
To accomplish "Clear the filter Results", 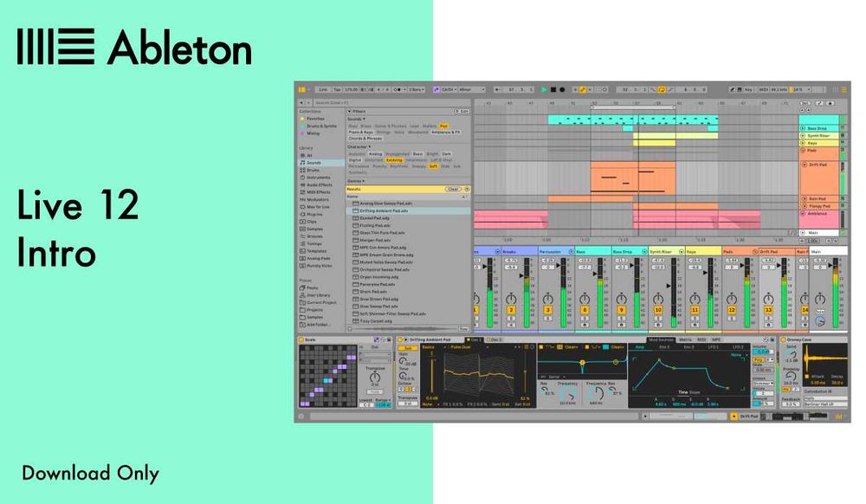I will point(453,189).
